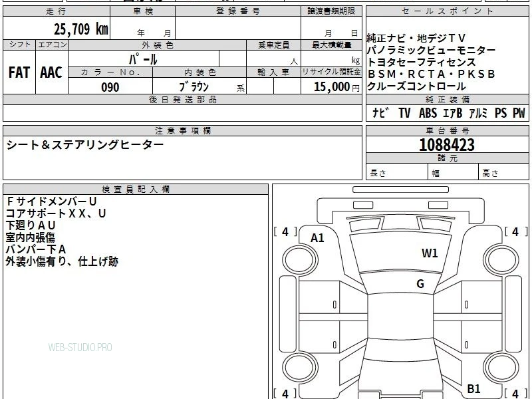Click the B1 damage mark on diagram
The width and height of the screenshot is (532, 399).
pyautogui.click(x=473, y=388)
